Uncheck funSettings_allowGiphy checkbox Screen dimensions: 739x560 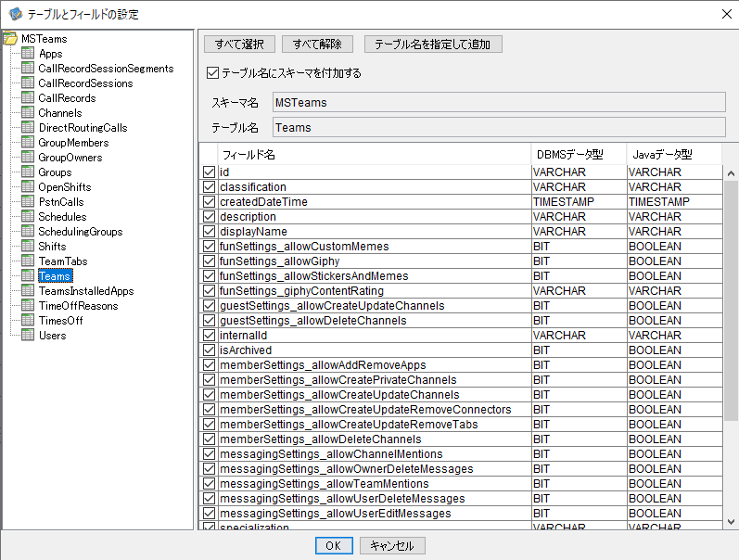(x=209, y=261)
